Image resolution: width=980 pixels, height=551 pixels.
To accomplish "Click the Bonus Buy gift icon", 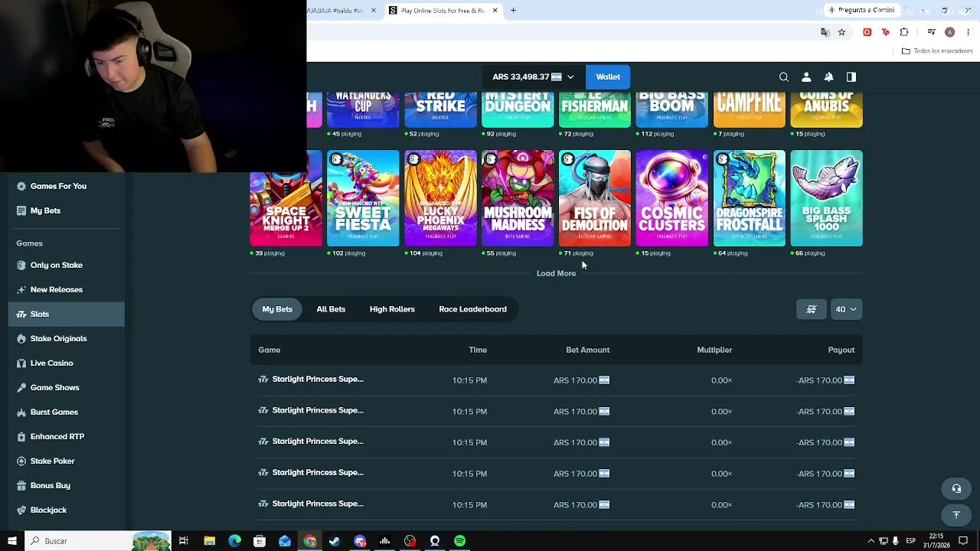I will [x=21, y=485].
